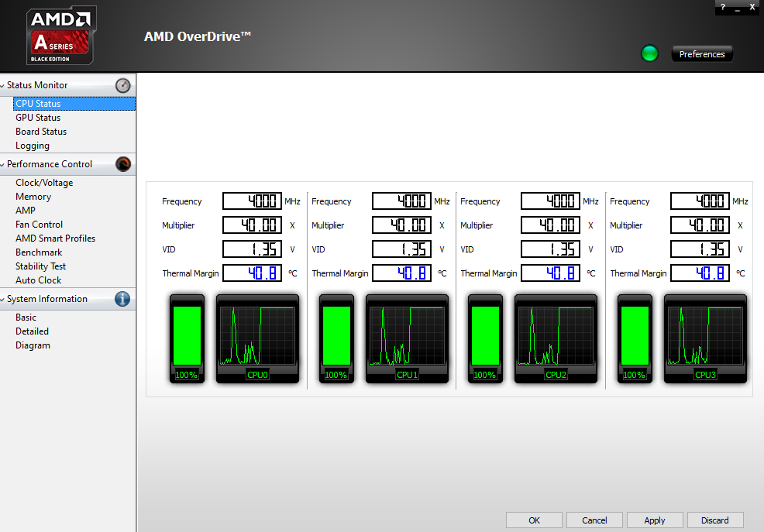Click the AMD A-Series logo

(x=61, y=36)
